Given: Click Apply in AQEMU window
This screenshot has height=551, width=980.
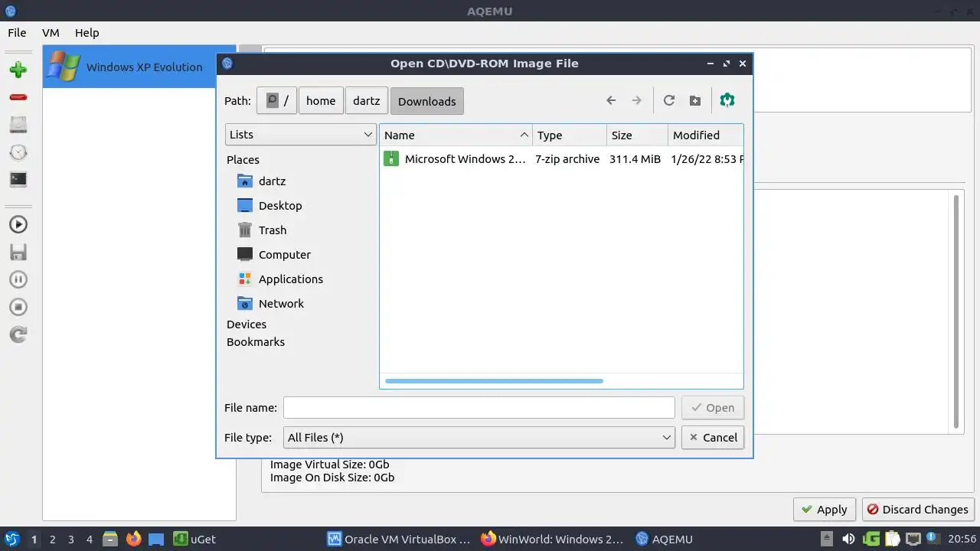Looking at the screenshot, I should 824,510.
